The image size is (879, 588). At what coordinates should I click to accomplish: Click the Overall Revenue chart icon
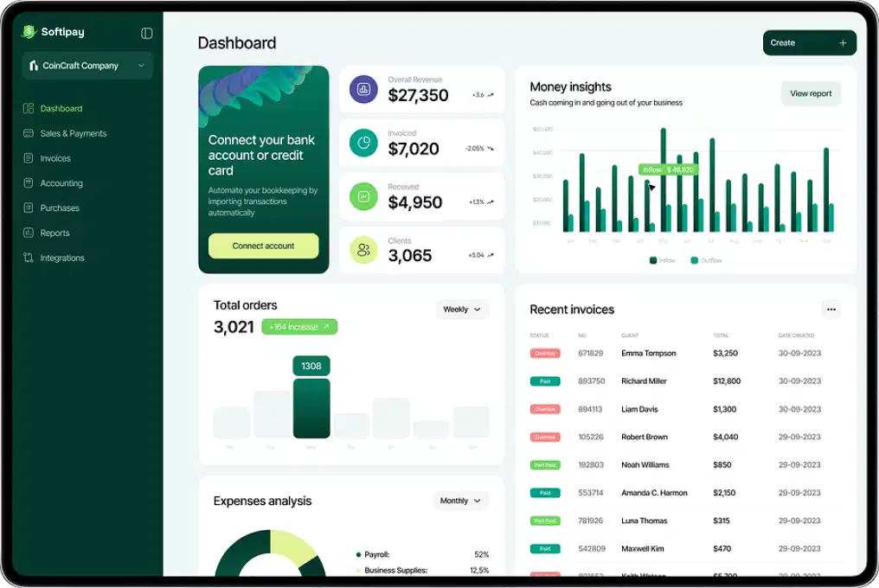(x=363, y=89)
